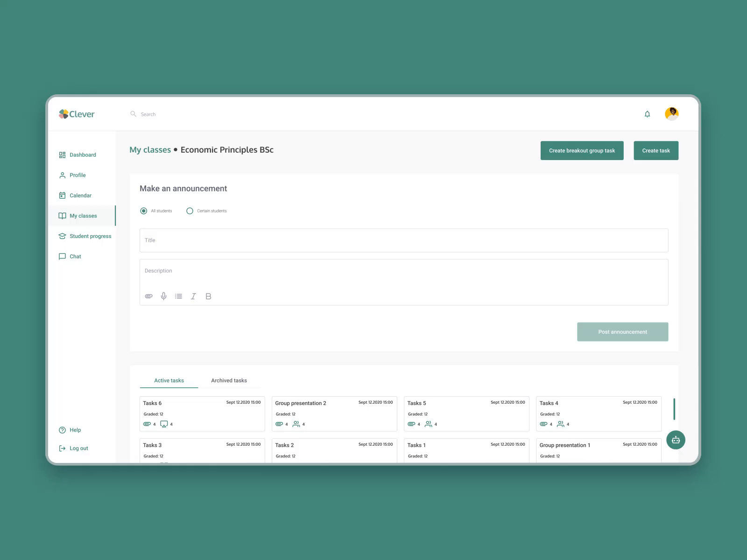Open the floating chat bubble in bottom-right corner
The width and height of the screenshot is (747, 560).
[675, 440]
